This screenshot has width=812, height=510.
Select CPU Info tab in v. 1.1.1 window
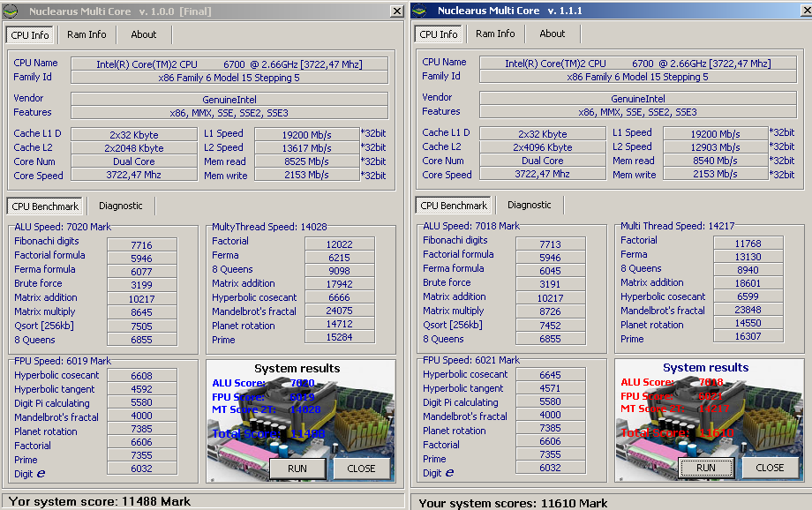(x=438, y=34)
